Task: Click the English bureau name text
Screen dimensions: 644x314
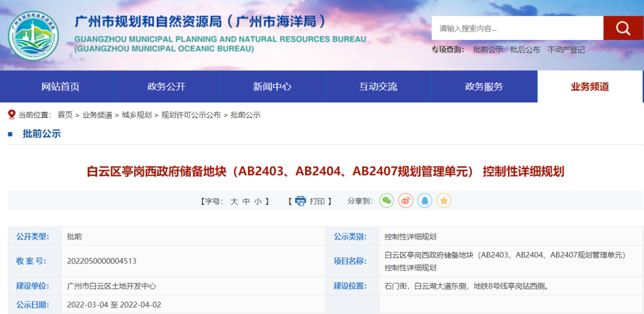Action: coord(219,44)
